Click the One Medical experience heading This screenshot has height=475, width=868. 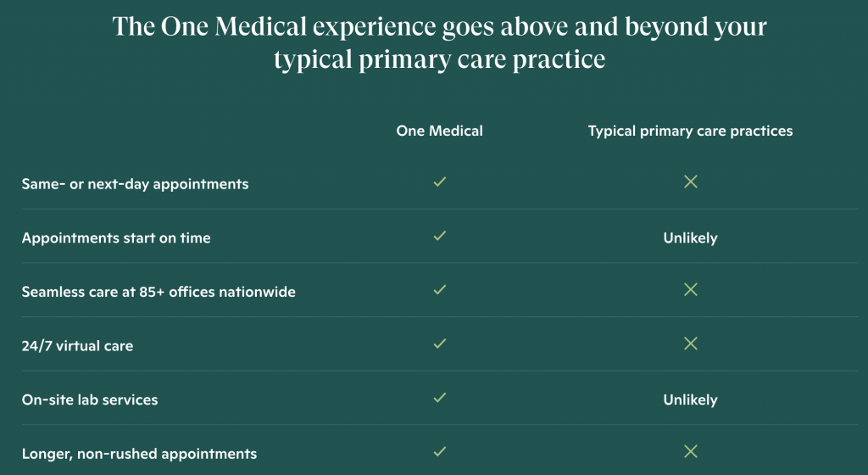[440, 42]
